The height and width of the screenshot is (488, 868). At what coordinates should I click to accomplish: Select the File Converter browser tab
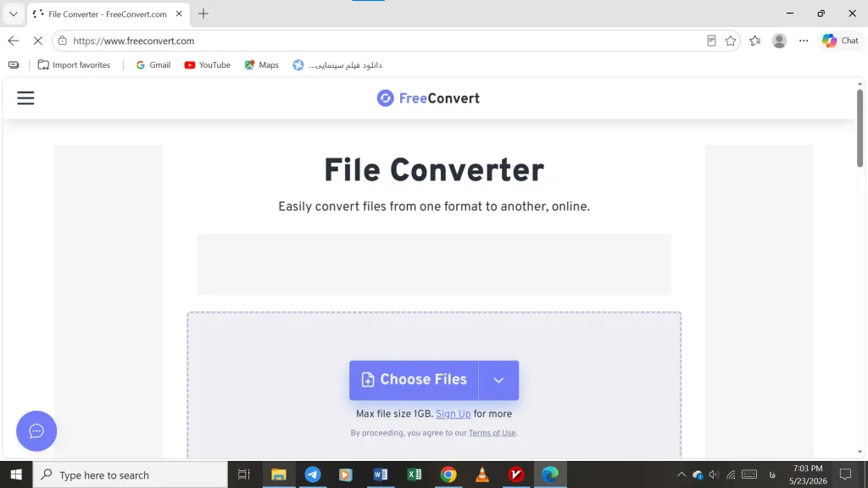(x=108, y=14)
